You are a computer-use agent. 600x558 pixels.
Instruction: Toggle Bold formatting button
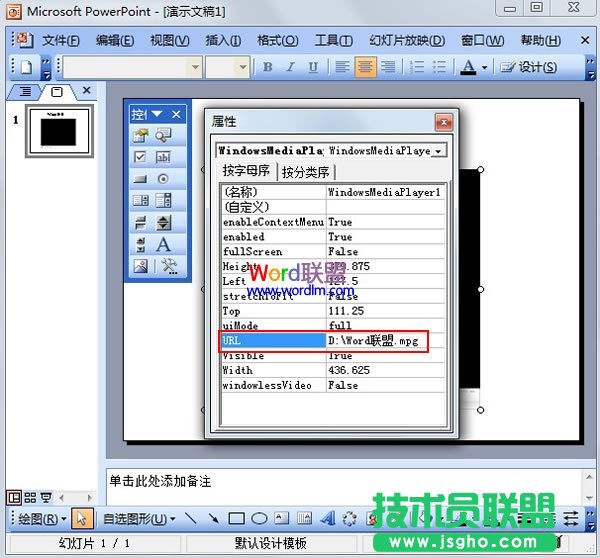coord(267,67)
